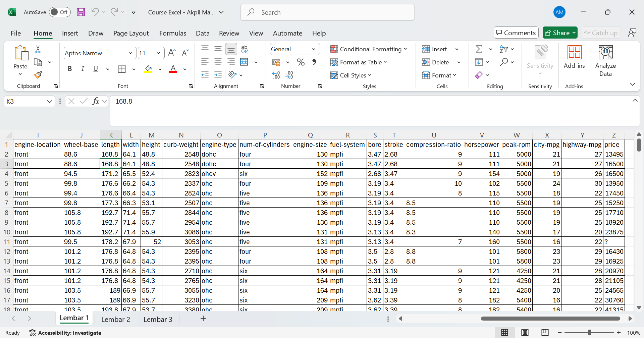The width and height of the screenshot is (644, 338).
Task: Click Accessibility: Investigate in status bar
Action: pyautogui.click(x=65, y=333)
